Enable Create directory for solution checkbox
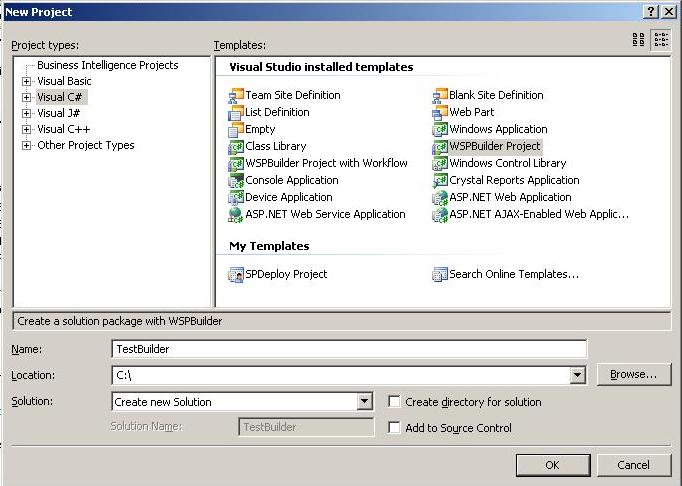 pos(394,402)
